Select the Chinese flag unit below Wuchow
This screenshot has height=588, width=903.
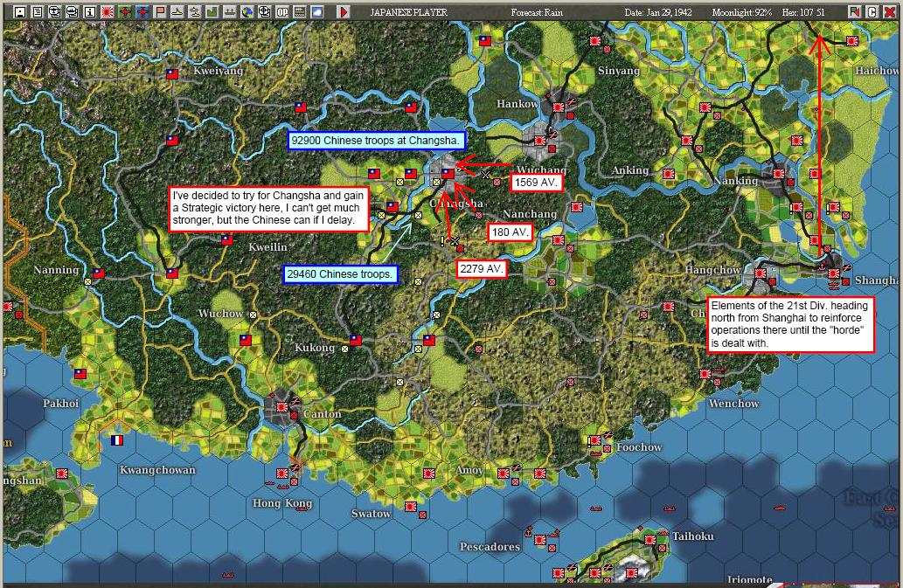tap(246, 340)
